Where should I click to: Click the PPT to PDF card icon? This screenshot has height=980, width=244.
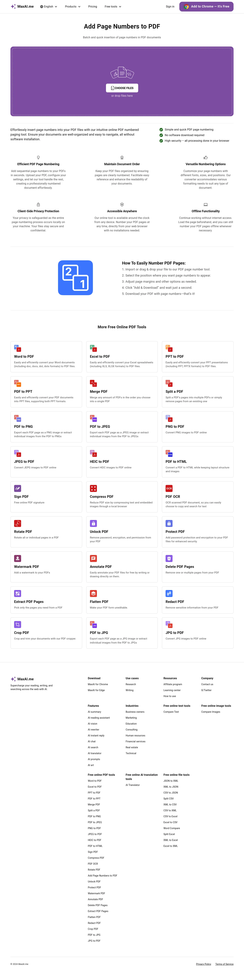tap(169, 348)
